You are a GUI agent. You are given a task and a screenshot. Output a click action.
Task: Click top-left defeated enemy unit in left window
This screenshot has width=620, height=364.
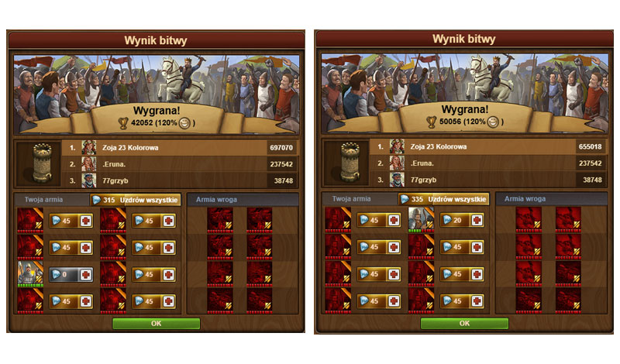[220, 220]
